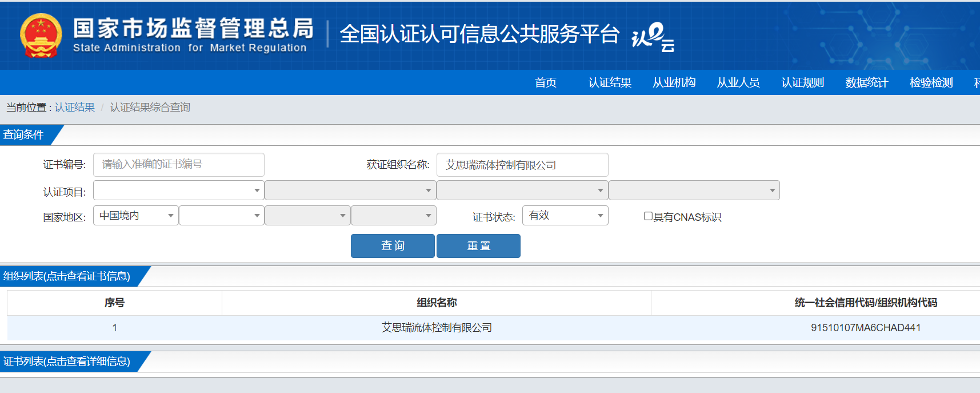Screen dimensions: 980x393
Task: Click the credit code 91510107MA6CHAD441
Action: tap(866, 328)
